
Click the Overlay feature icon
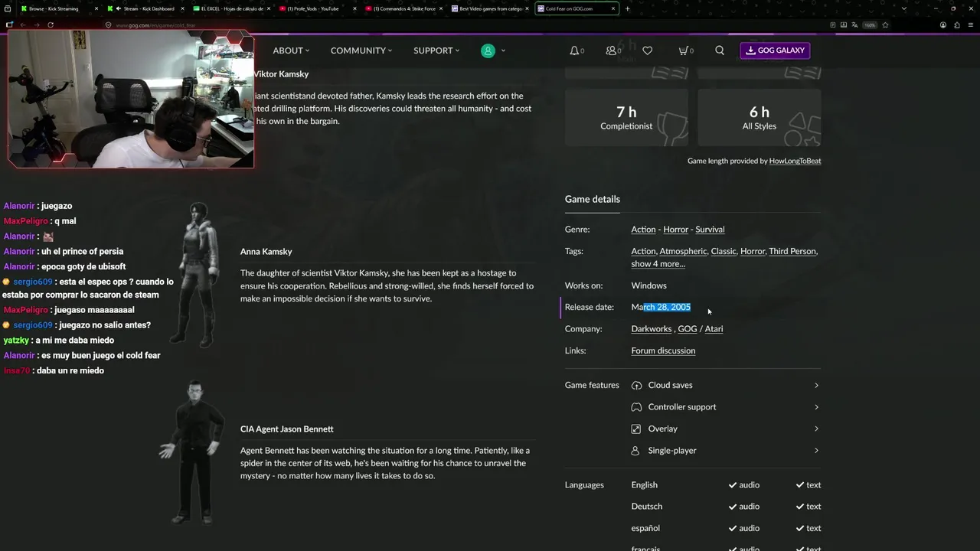636,429
